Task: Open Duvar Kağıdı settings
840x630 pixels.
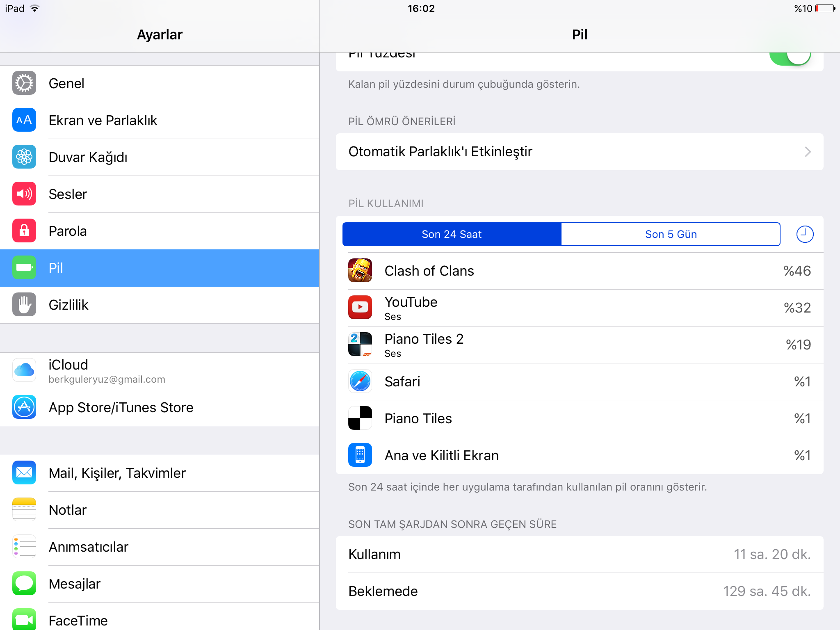Action: pyautogui.click(x=160, y=157)
